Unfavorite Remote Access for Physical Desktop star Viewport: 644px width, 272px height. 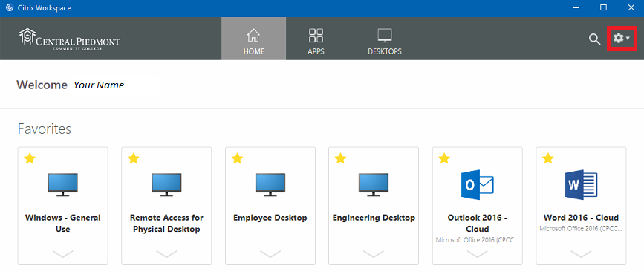pos(133,158)
